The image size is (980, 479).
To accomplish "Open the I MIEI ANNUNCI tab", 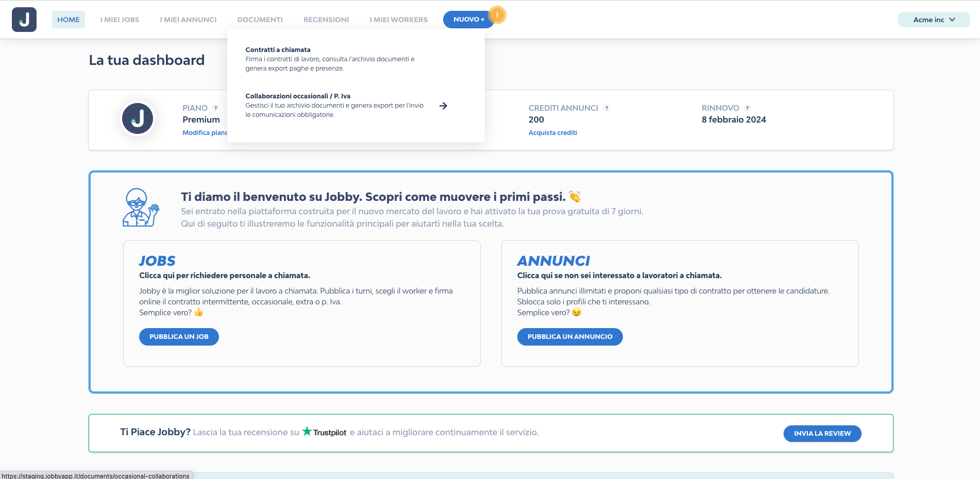I will 189,20.
